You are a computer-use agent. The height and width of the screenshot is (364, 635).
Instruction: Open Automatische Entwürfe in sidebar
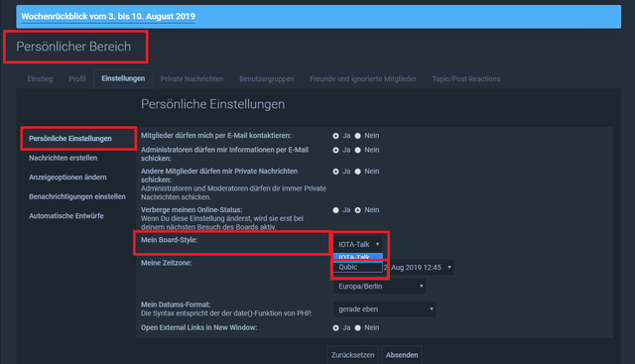66,216
